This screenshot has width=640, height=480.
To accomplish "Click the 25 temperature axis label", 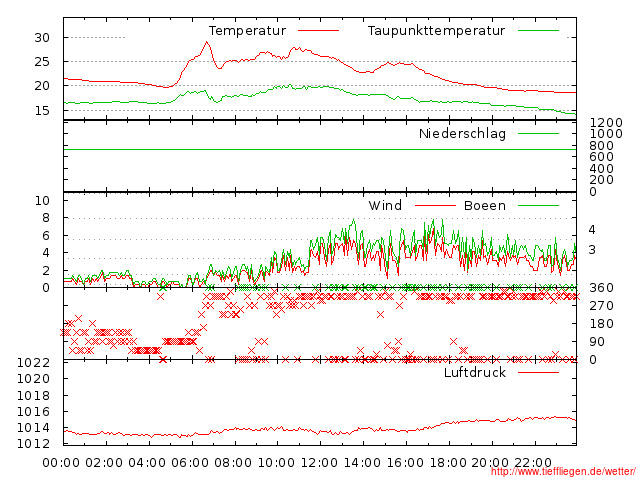I will (42, 62).
